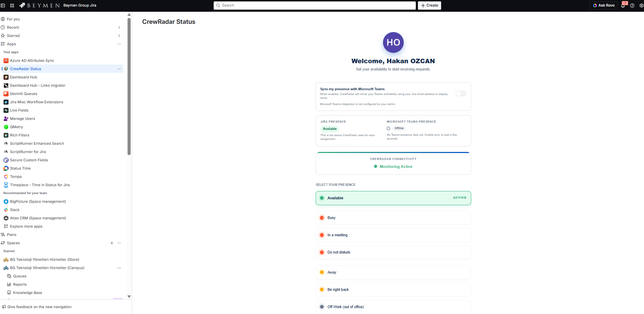The image size is (644, 314).
Task: Select Off Work (out of office) presence
Action: tap(393, 307)
